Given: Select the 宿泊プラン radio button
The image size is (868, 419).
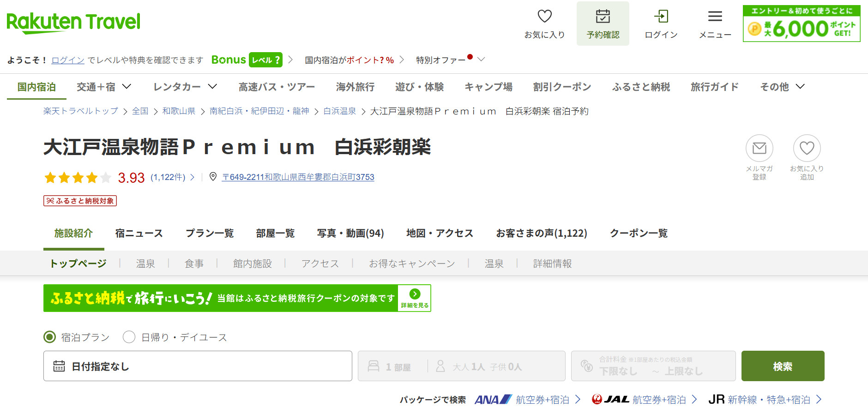Looking at the screenshot, I should pos(49,337).
